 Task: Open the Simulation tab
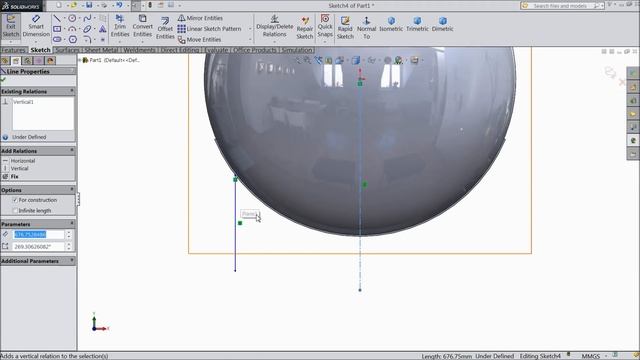[x=297, y=50]
